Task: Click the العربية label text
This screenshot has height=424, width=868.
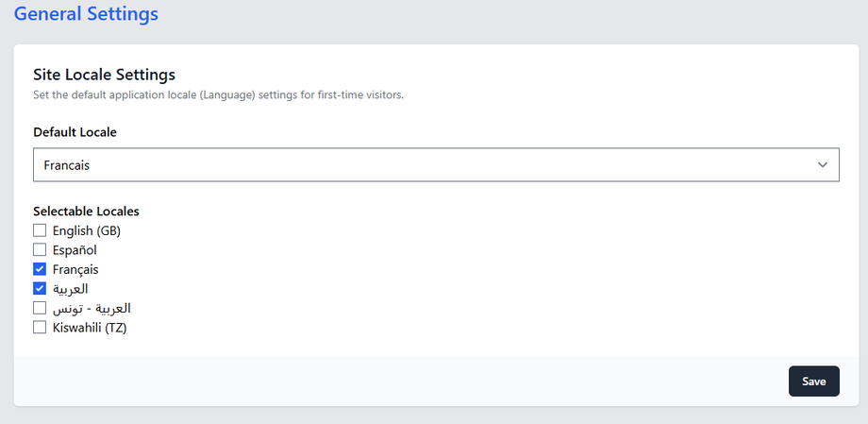Action: click(x=71, y=288)
